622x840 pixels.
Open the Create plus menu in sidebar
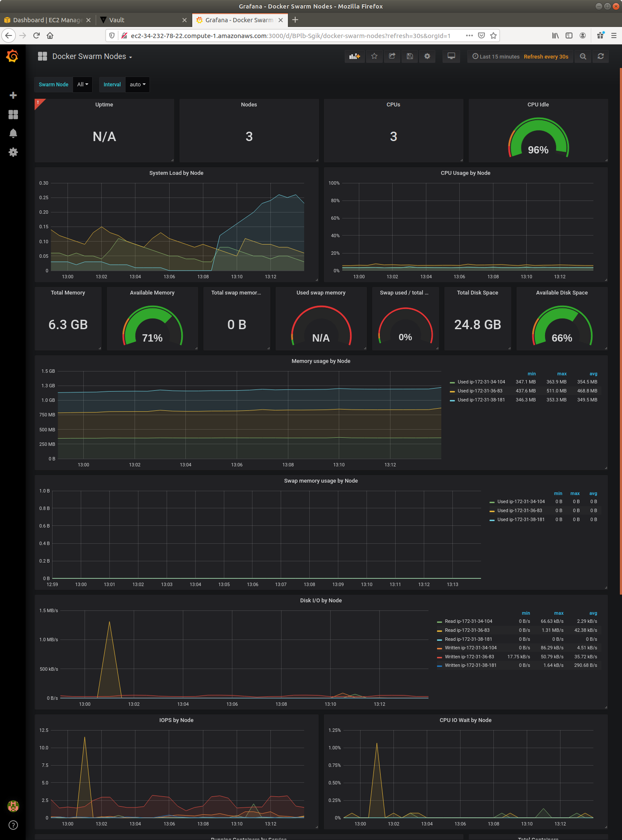point(13,95)
